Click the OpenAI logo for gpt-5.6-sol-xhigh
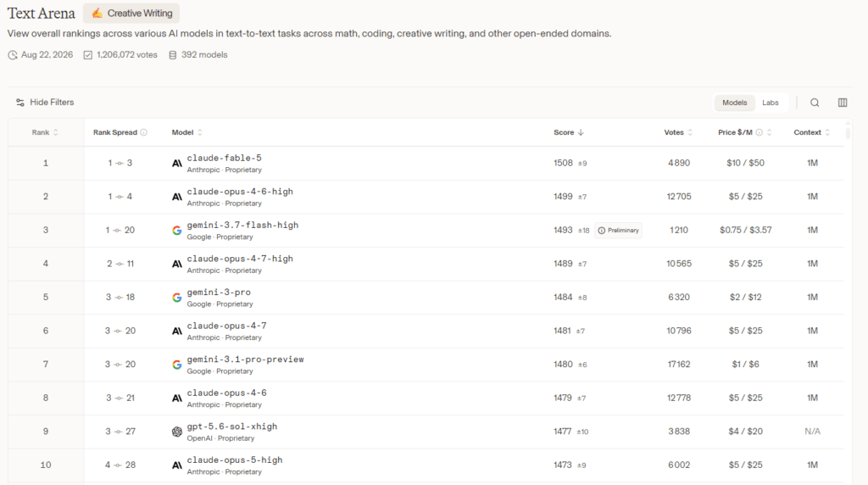 (176, 432)
